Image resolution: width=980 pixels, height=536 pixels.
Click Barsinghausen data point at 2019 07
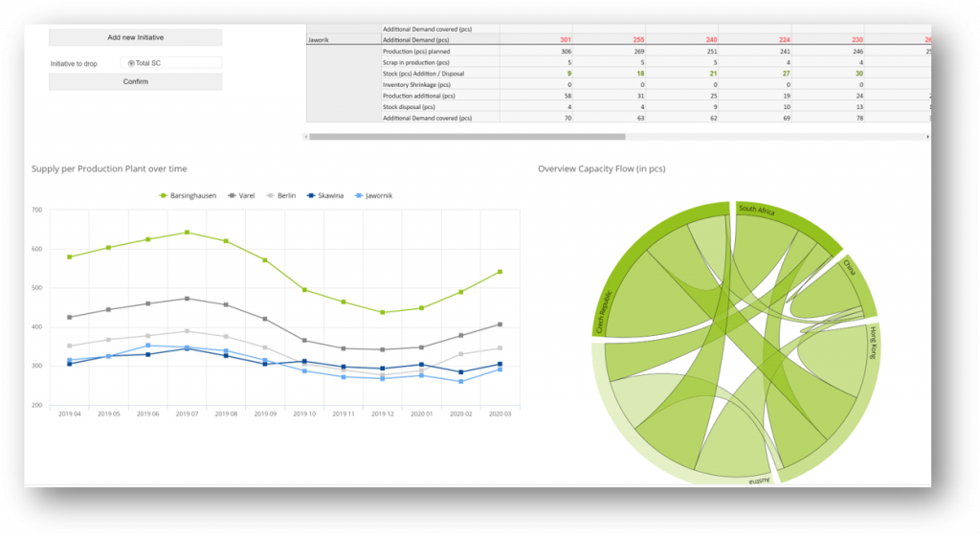click(187, 232)
